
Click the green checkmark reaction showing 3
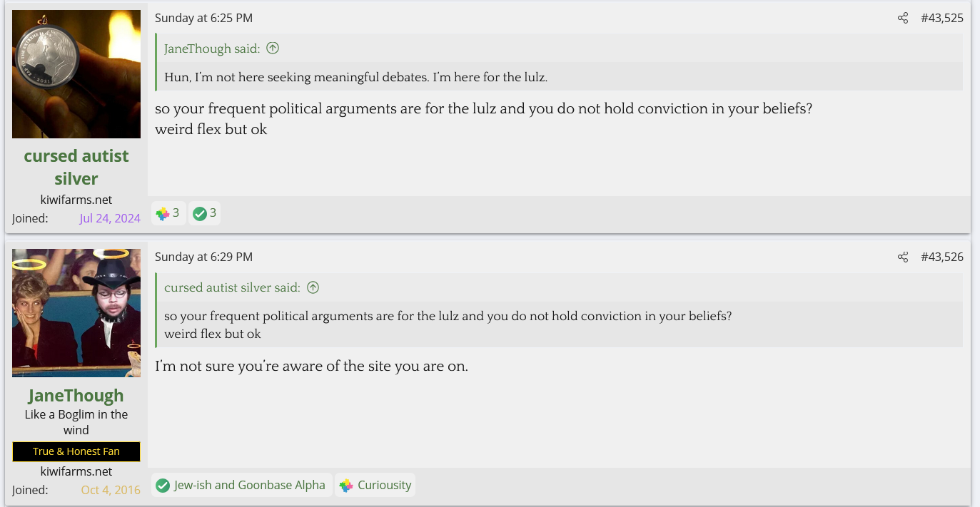200,213
